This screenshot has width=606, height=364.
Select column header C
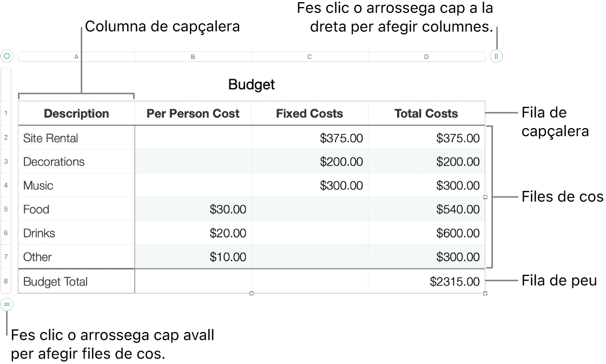tap(309, 56)
